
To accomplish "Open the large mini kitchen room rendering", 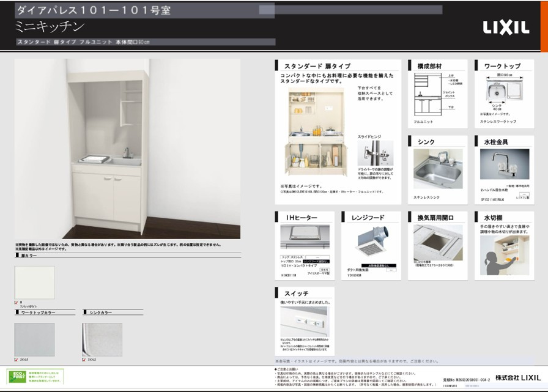I will 127,149.
